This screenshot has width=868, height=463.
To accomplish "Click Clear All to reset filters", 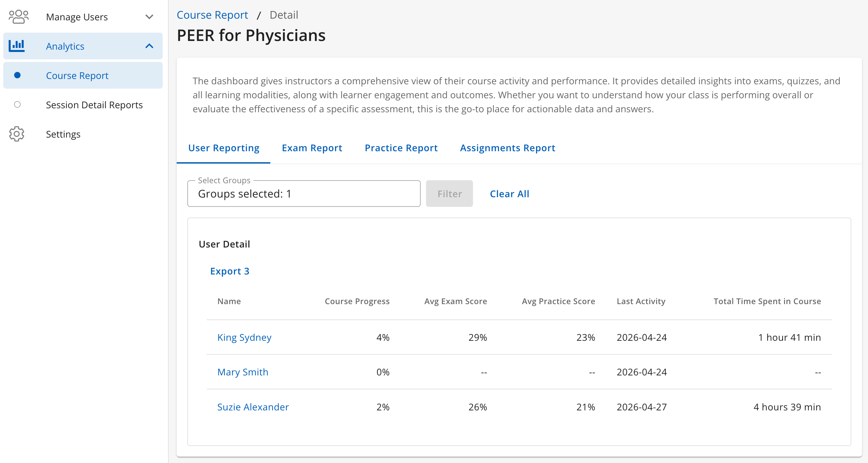I will click(x=509, y=194).
